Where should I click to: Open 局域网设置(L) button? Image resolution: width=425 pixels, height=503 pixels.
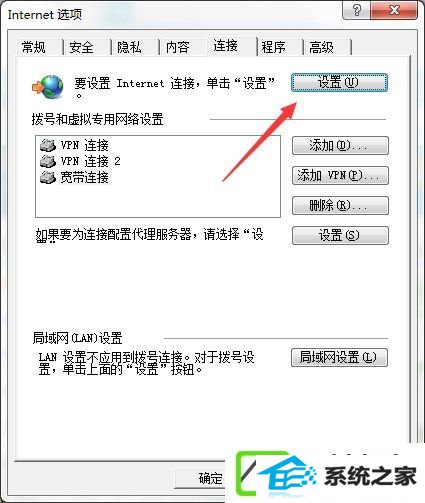(x=339, y=357)
